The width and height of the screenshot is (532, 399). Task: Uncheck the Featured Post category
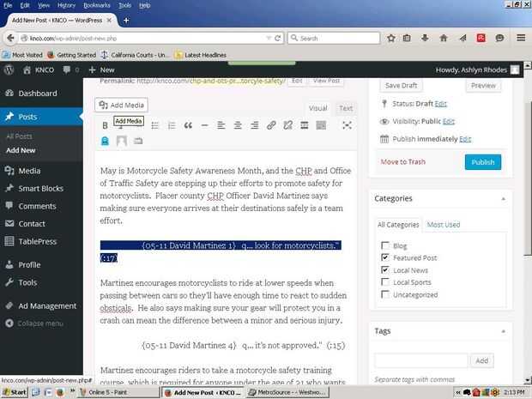click(x=385, y=257)
